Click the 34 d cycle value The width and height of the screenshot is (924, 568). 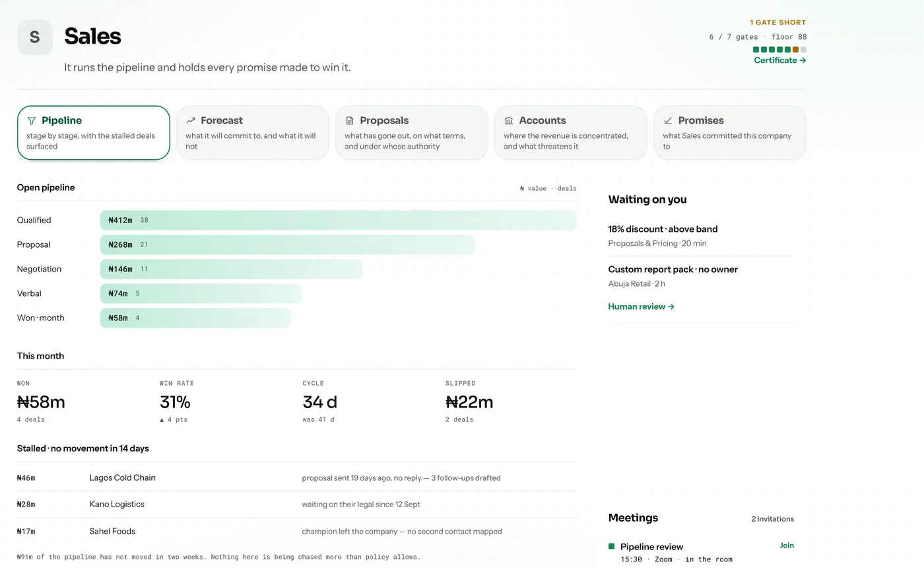pos(320,402)
